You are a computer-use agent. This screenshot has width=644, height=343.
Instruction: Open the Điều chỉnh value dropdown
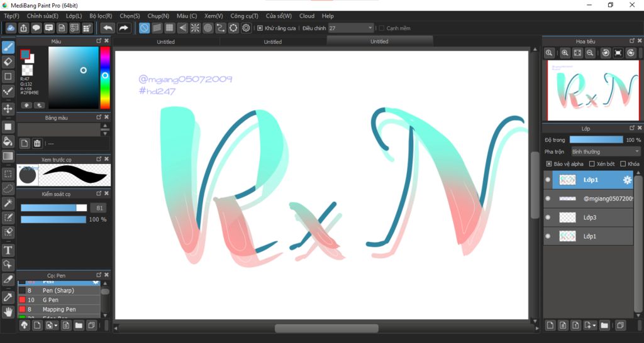coord(370,28)
